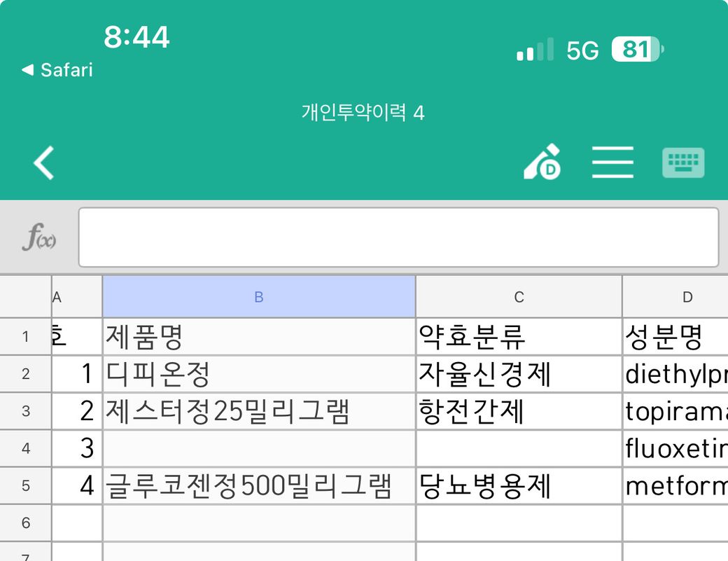Tap the document title 개인투약이력 4

(x=363, y=113)
